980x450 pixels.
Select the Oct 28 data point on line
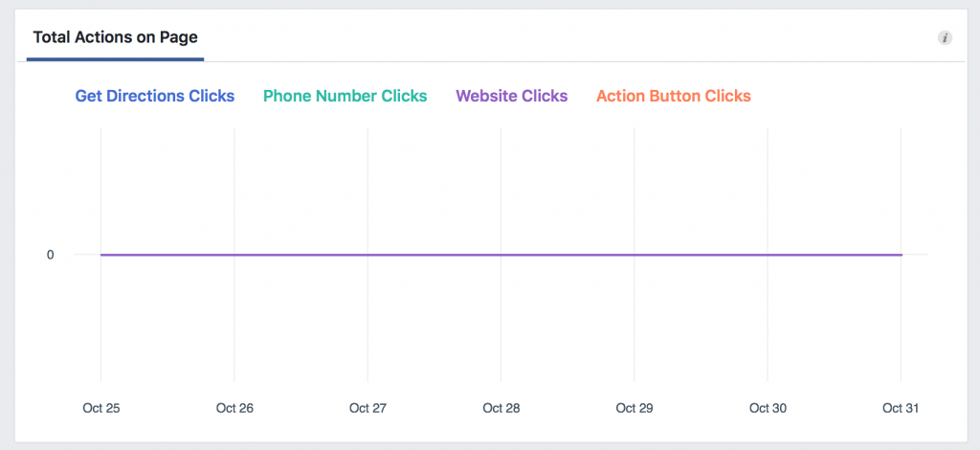(501, 255)
